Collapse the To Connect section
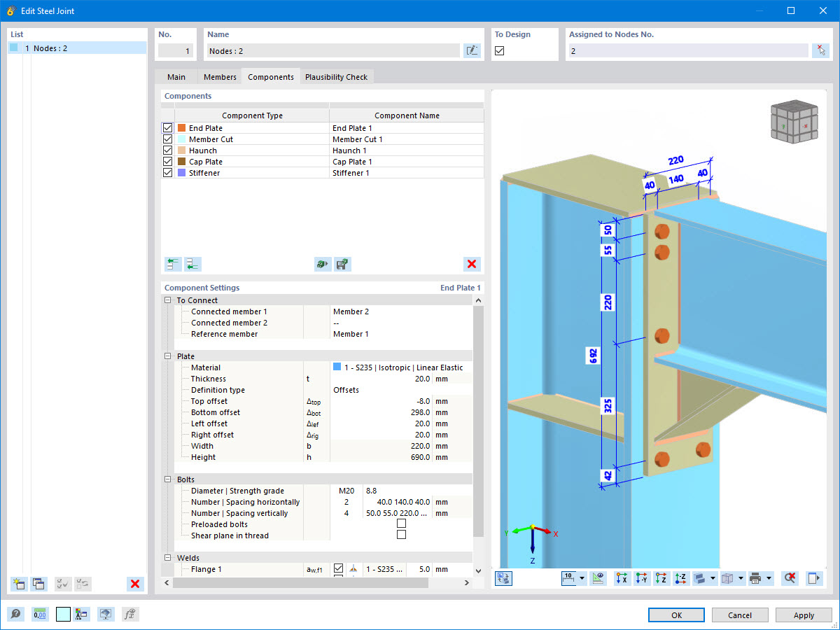 coord(167,300)
